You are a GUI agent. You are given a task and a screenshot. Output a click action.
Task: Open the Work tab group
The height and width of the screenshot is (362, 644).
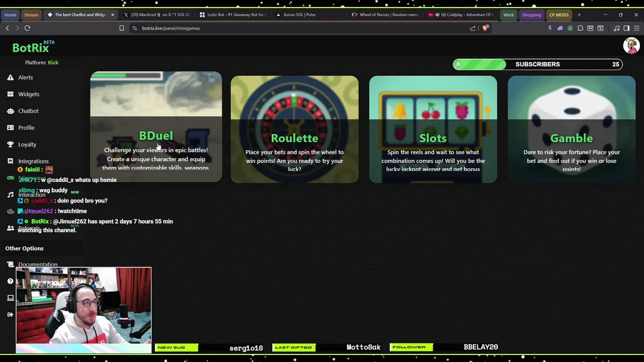(x=509, y=15)
